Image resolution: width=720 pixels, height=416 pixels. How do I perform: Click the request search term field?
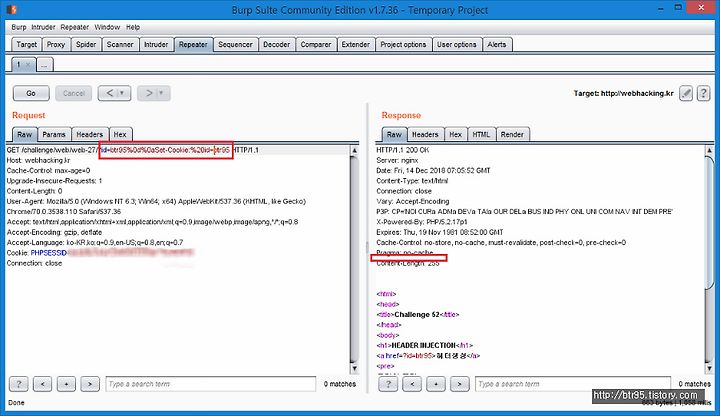tap(211, 383)
